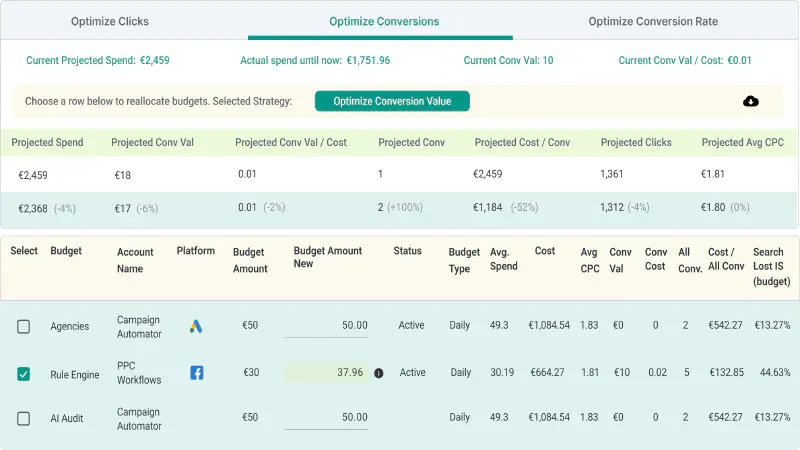800x450 pixels.
Task: Click Current Conv Val / Cost €0.01
Action: coord(685,60)
